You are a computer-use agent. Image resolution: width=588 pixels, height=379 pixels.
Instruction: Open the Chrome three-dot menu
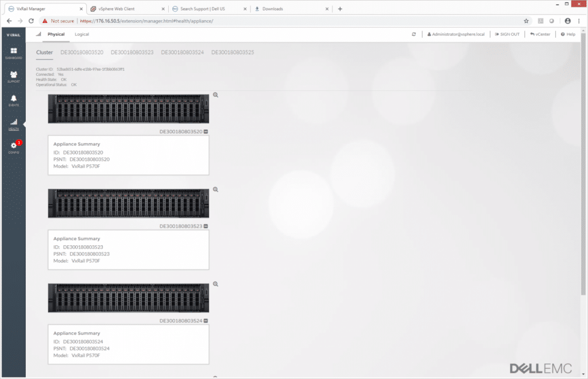[x=579, y=21]
